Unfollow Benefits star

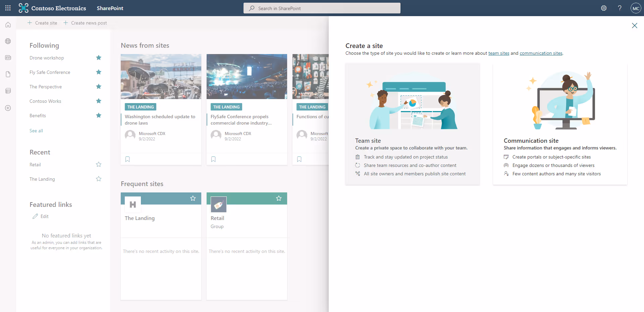(99, 116)
